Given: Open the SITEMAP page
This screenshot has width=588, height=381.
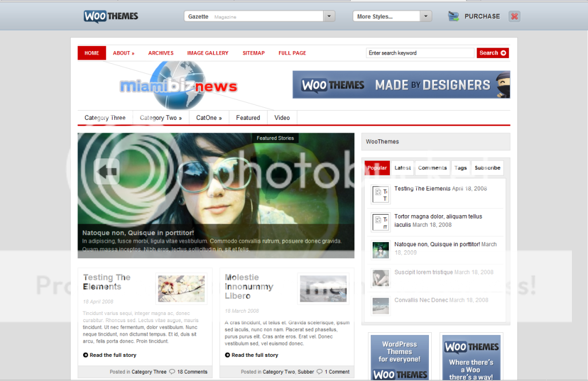Looking at the screenshot, I should [x=253, y=53].
